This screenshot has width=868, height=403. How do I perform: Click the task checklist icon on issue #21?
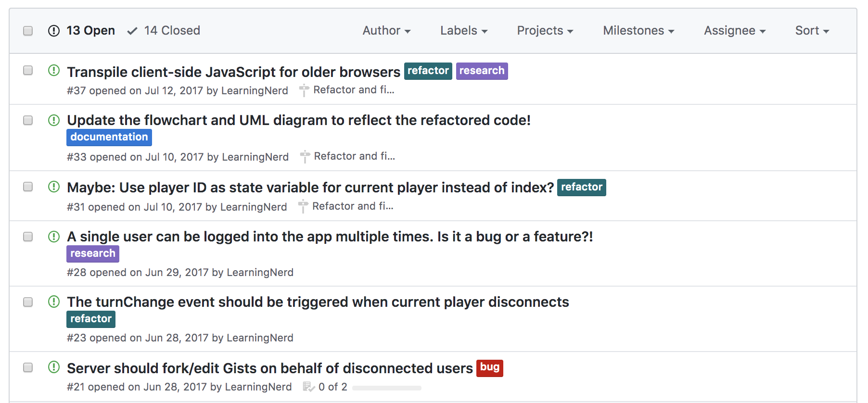[x=308, y=387]
